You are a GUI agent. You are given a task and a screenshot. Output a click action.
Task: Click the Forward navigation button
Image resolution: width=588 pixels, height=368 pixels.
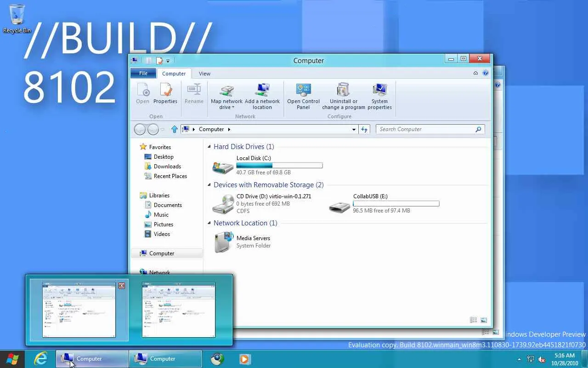pos(153,130)
